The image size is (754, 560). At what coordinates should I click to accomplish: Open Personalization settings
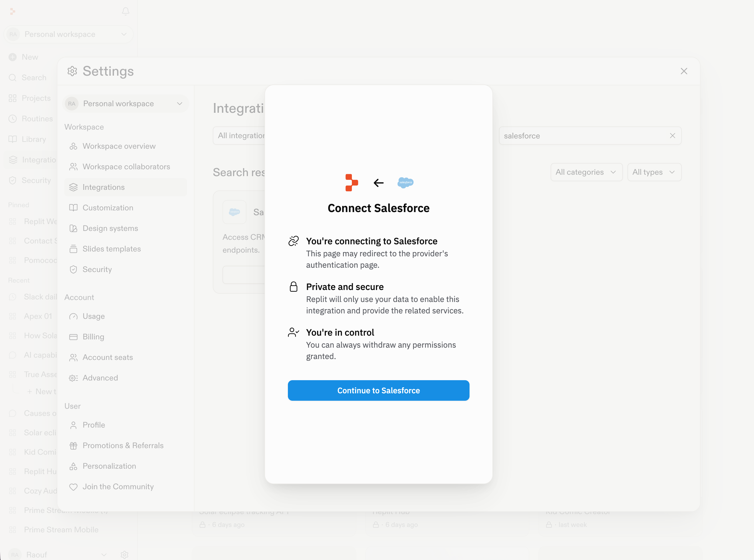point(125,466)
